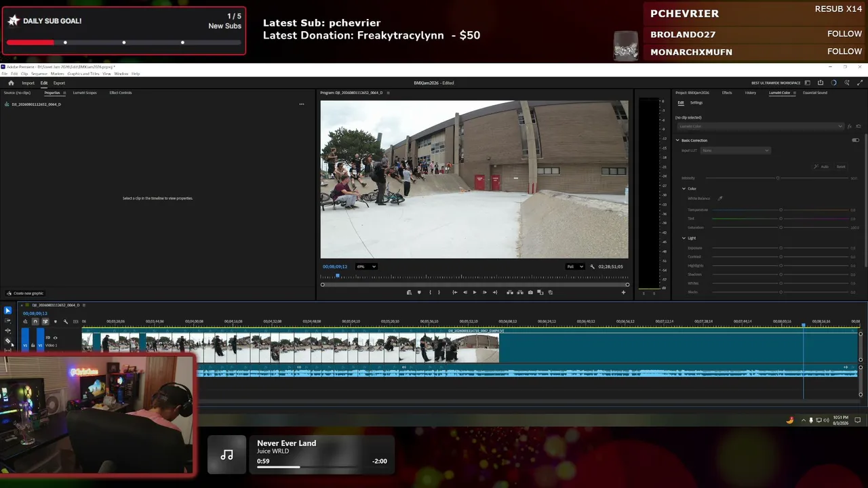Switch to the Import workspace
This screenshot has width=868, height=488.
[28, 83]
